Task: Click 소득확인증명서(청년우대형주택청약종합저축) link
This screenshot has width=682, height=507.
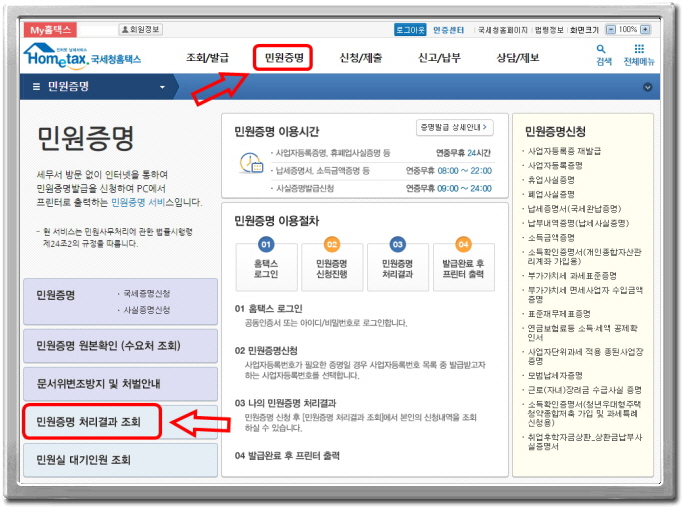Action: coord(584,413)
